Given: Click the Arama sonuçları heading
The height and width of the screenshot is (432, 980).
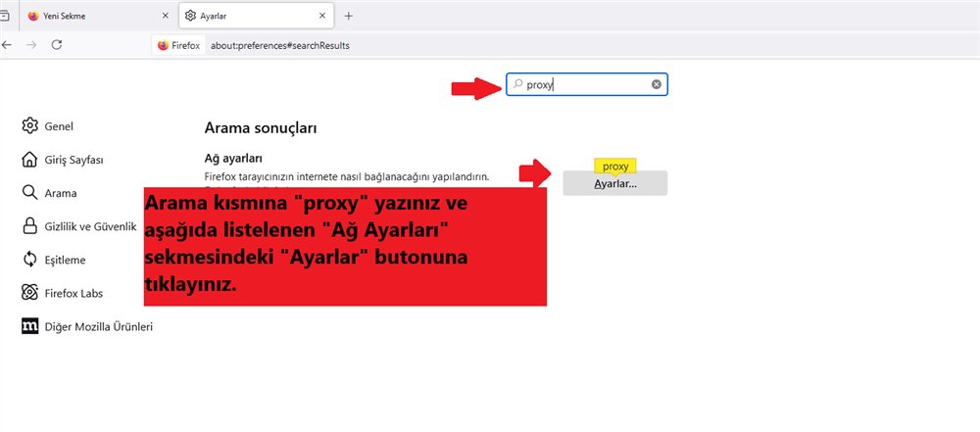Looking at the screenshot, I should (x=261, y=128).
